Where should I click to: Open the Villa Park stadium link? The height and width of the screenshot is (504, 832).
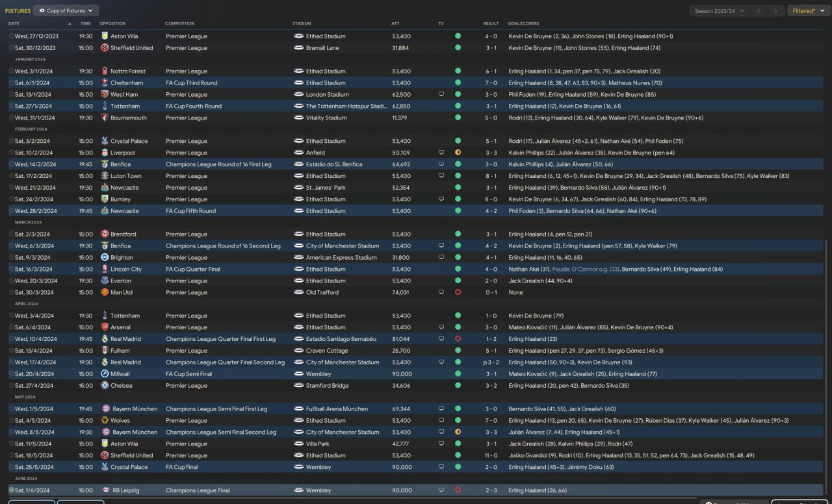pyautogui.click(x=318, y=444)
